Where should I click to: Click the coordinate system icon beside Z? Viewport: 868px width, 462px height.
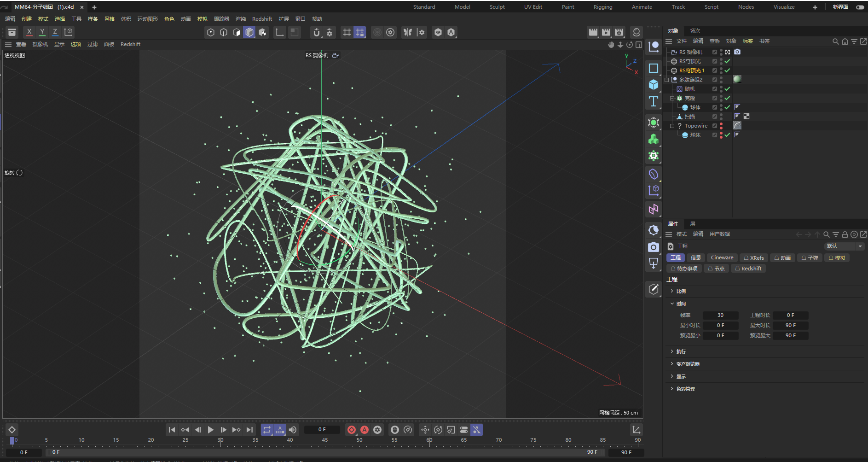pyautogui.click(x=69, y=32)
